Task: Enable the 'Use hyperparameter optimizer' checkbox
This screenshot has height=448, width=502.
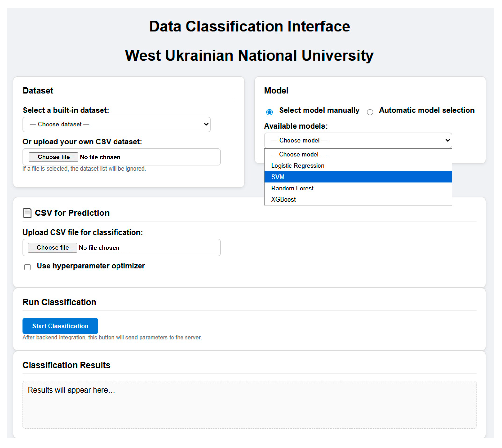Action: (28, 267)
